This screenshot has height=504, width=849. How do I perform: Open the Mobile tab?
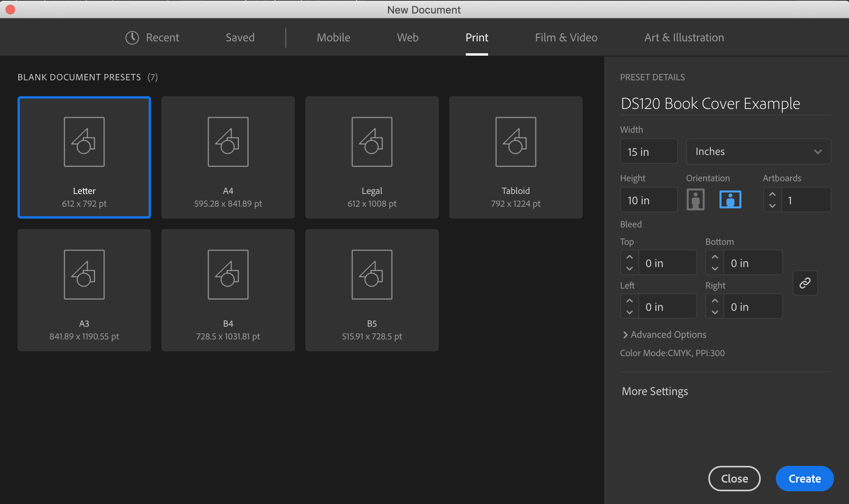[333, 37]
